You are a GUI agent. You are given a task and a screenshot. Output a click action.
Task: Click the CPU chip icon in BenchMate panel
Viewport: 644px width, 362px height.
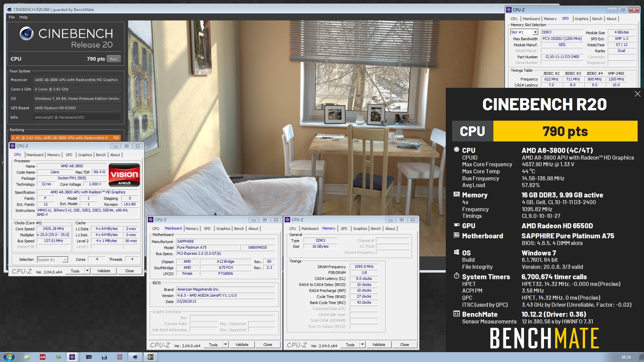tap(457, 149)
